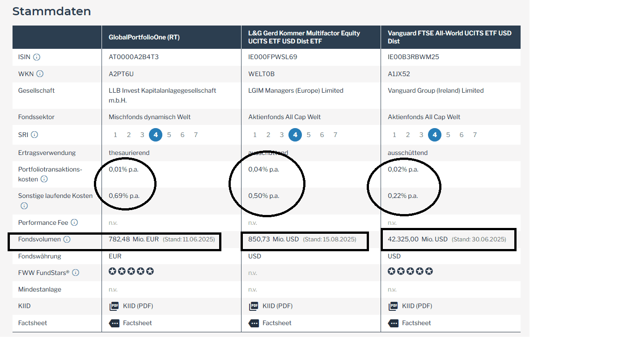Click highlighted SRI 4 for GlobalPortfolioOne
This screenshot has height=352, width=644.
click(x=156, y=135)
